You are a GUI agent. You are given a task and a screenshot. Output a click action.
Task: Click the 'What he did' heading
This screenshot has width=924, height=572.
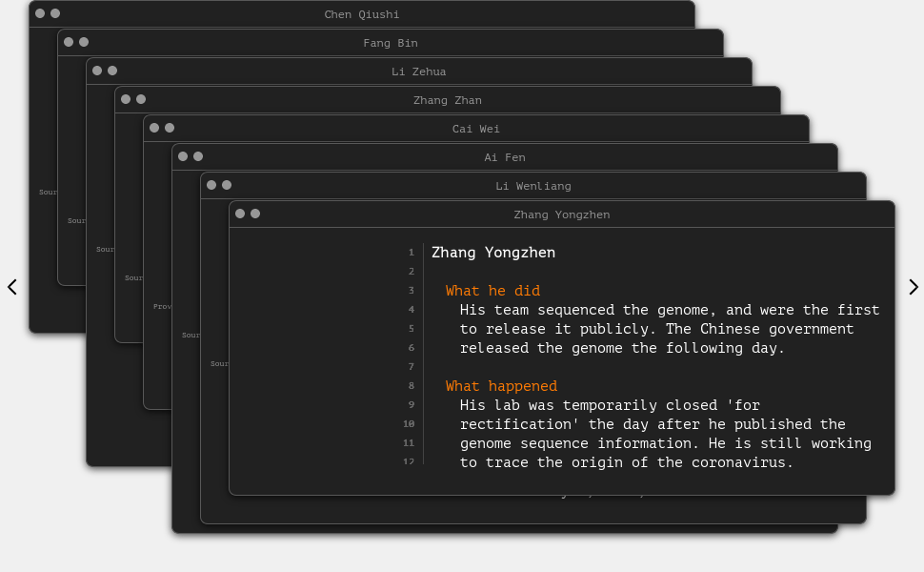[492, 291]
